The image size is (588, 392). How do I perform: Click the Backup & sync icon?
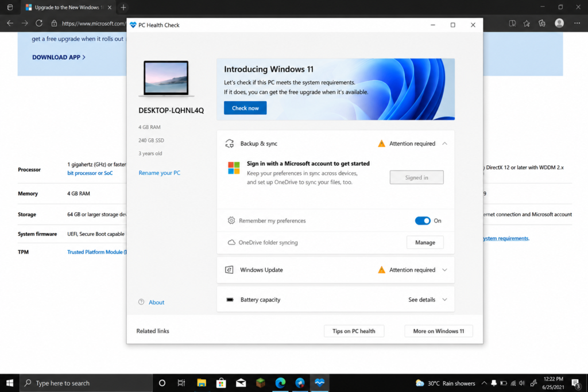coord(230,143)
